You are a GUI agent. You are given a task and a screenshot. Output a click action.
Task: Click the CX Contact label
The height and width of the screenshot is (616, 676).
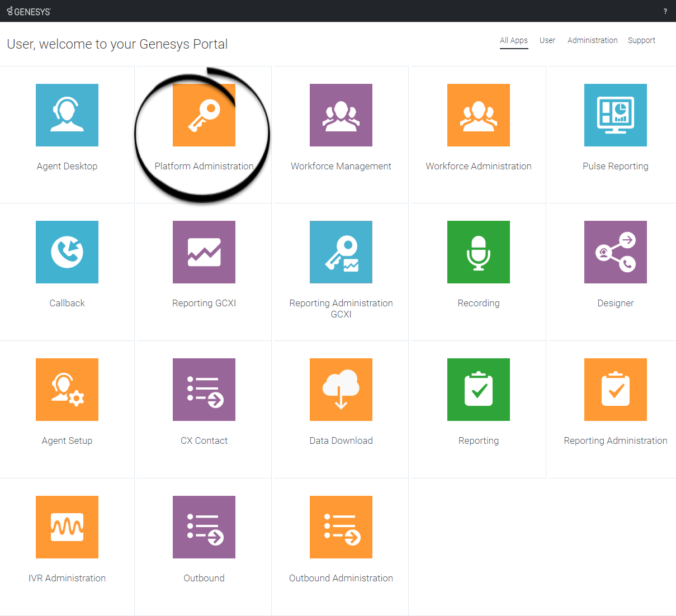pos(204,440)
